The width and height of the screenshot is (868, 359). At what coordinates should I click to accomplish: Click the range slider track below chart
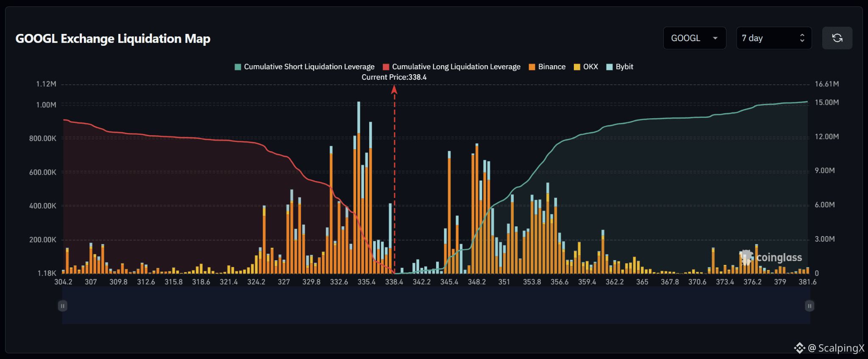pos(436,306)
